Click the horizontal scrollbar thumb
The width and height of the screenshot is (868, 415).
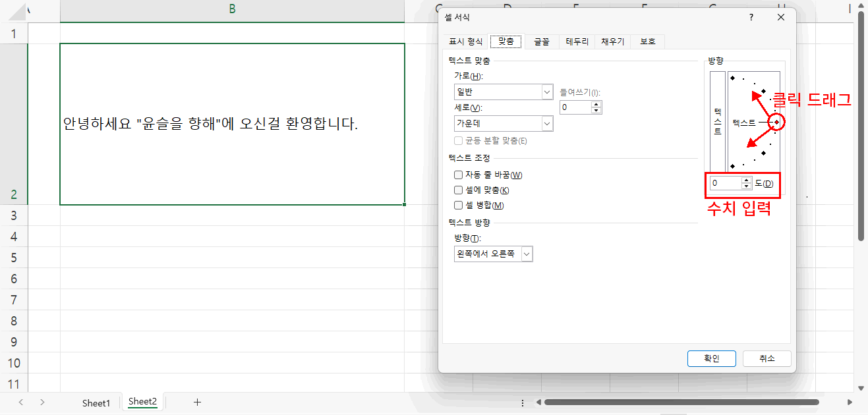(x=681, y=402)
